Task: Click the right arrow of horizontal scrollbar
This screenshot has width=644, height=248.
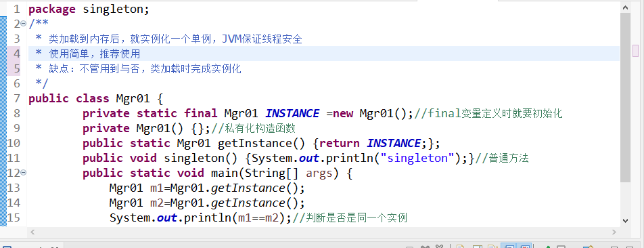Action: 616,232
